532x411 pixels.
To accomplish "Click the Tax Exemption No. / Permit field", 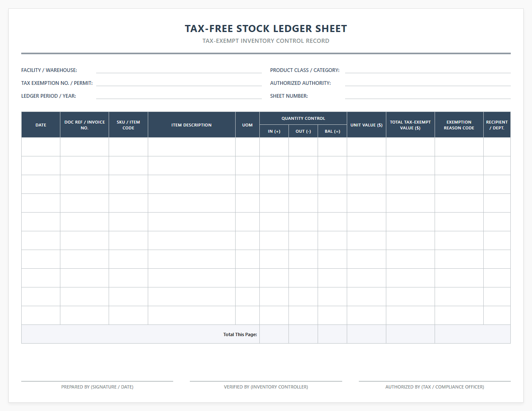I will coord(179,83).
